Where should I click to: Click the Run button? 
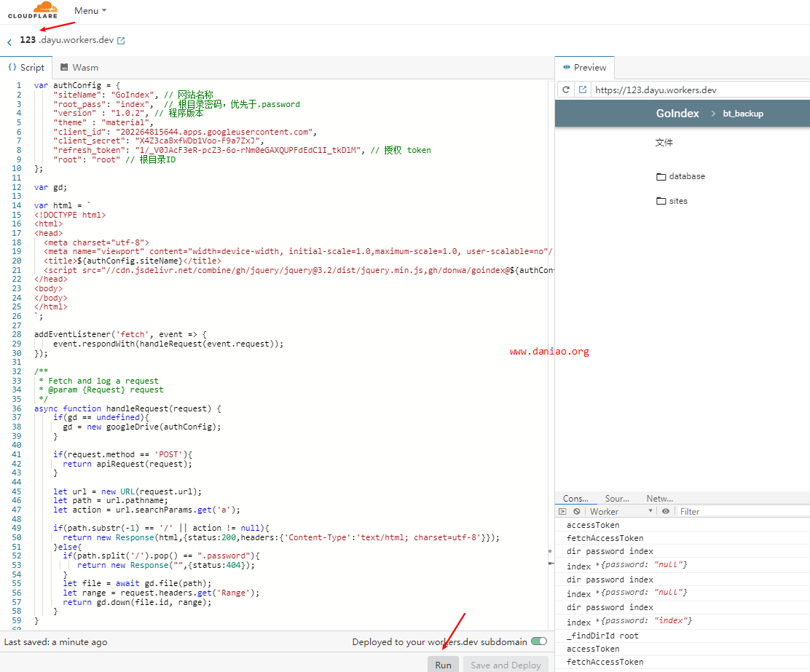point(443,665)
